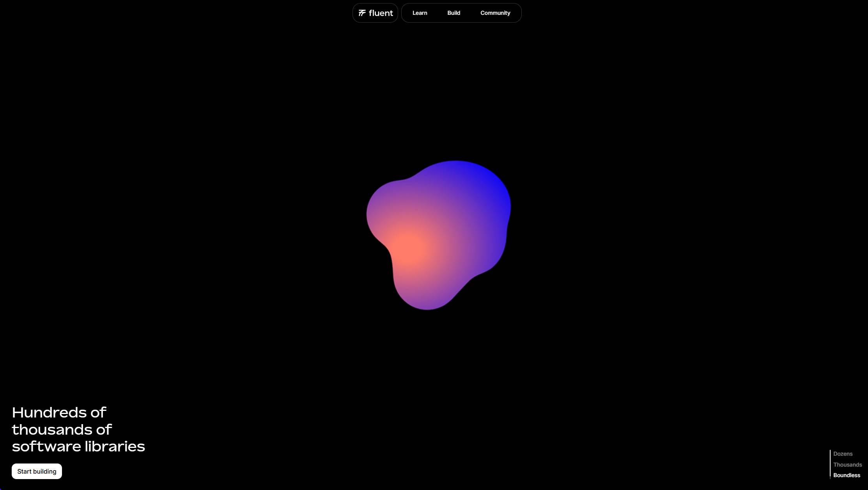Open the Learn menu
This screenshot has width=868, height=490.
[x=420, y=13]
